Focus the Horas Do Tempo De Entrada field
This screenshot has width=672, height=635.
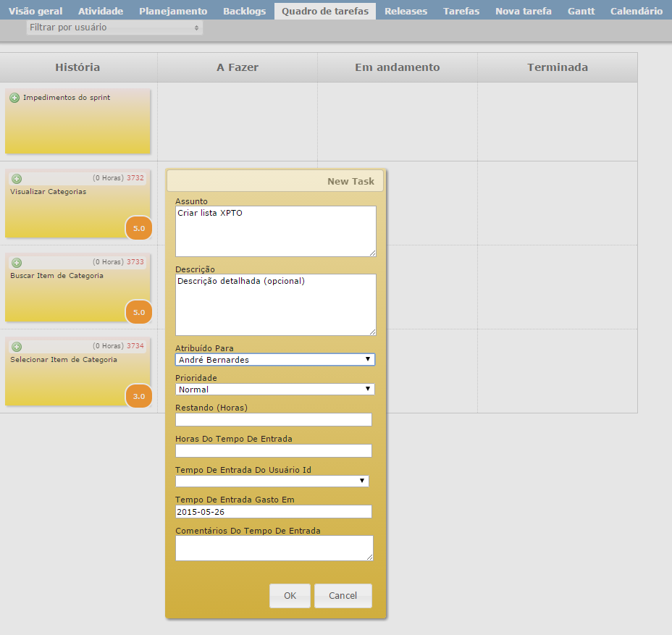(274, 451)
